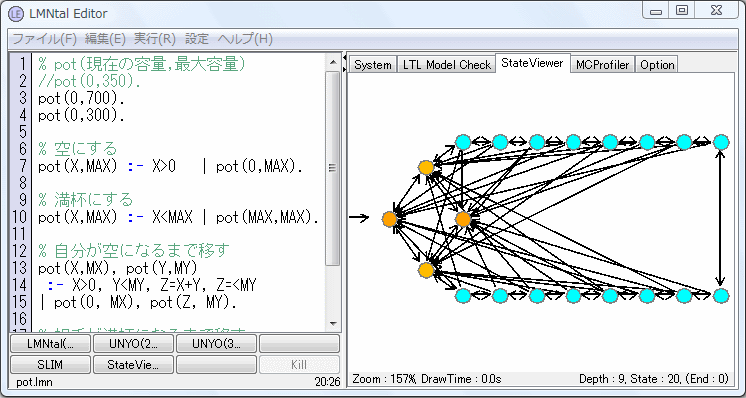The height and width of the screenshot is (398, 746).
Task: Click the UNYO(2... button
Action: 133,343
